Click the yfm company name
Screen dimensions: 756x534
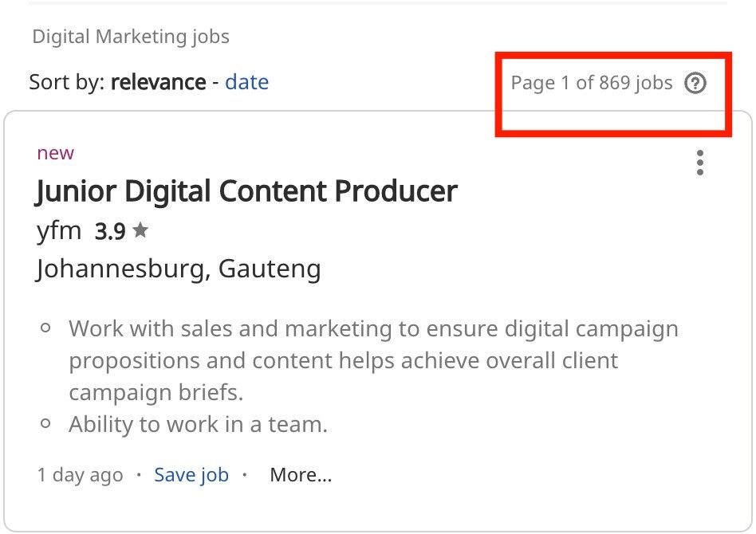[59, 230]
